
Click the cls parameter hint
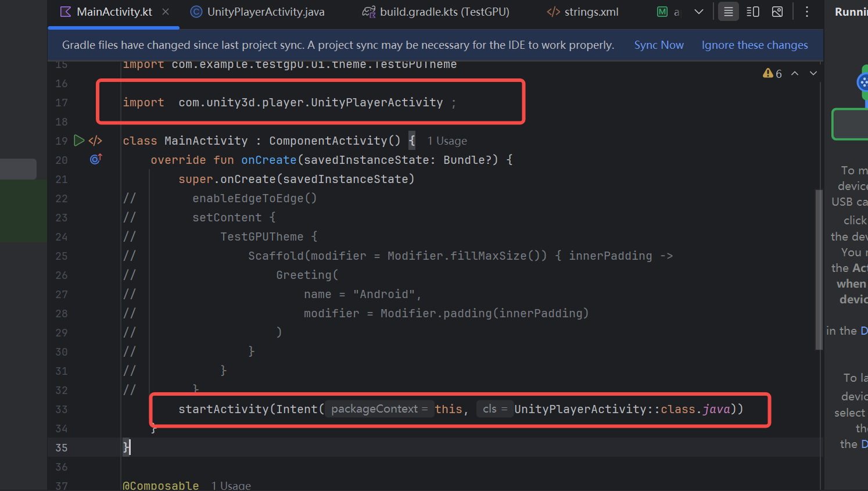(494, 409)
